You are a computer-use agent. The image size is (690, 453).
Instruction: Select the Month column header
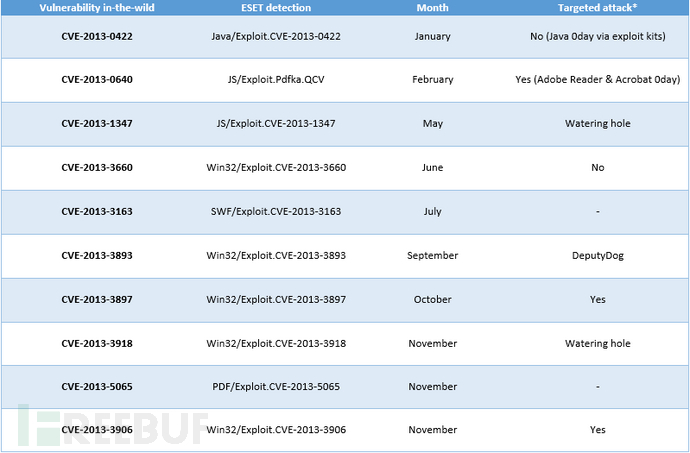(433, 7)
